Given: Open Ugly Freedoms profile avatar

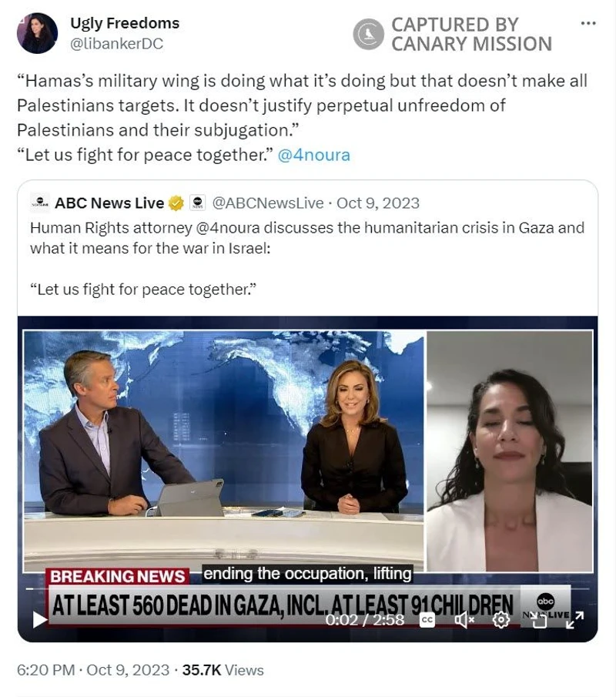Looking at the screenshot, I should [37, 33].
